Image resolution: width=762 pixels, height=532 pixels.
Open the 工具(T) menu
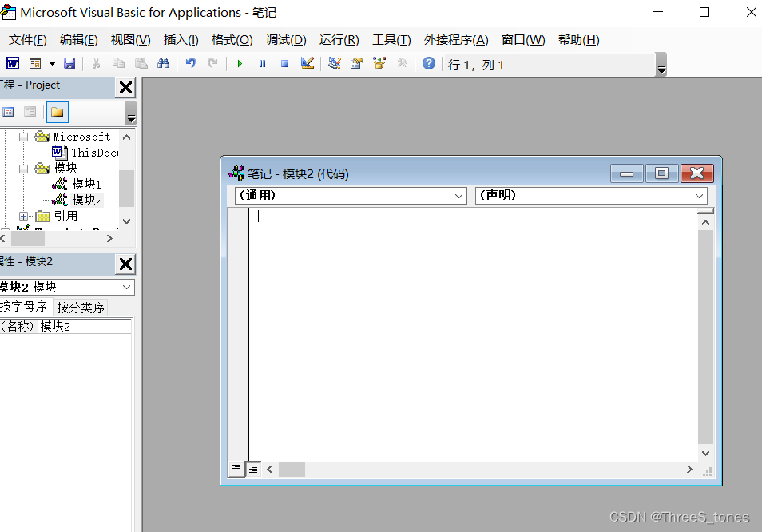coord(391,40)
